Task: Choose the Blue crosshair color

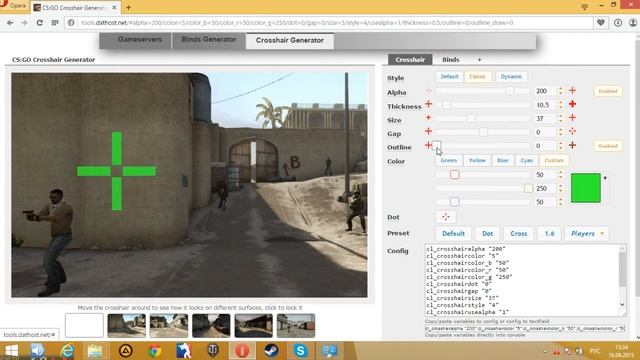Action: tap(502, 160)
